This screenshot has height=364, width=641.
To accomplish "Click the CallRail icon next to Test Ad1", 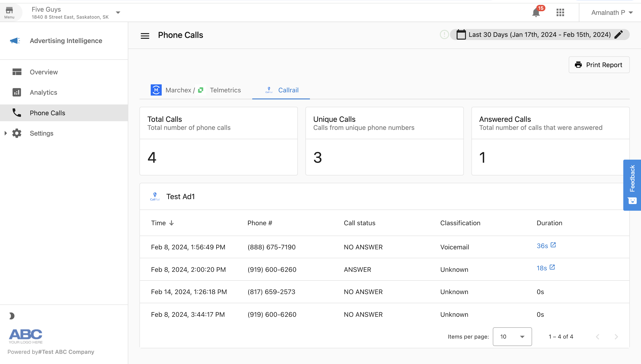I will coord(155,196).
